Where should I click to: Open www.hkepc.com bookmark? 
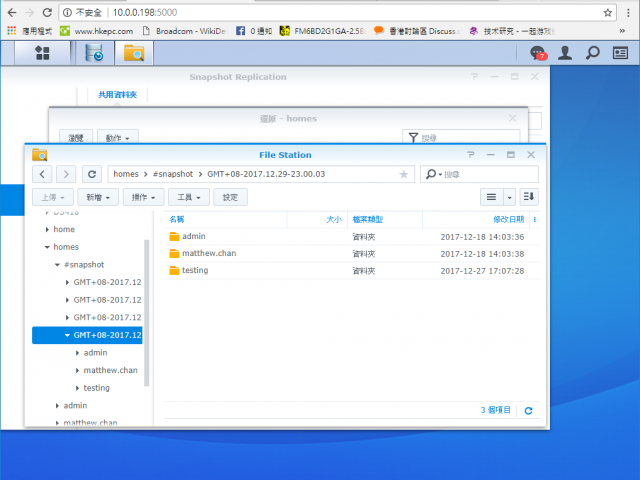pyautogui.click(x=97, y=31)
